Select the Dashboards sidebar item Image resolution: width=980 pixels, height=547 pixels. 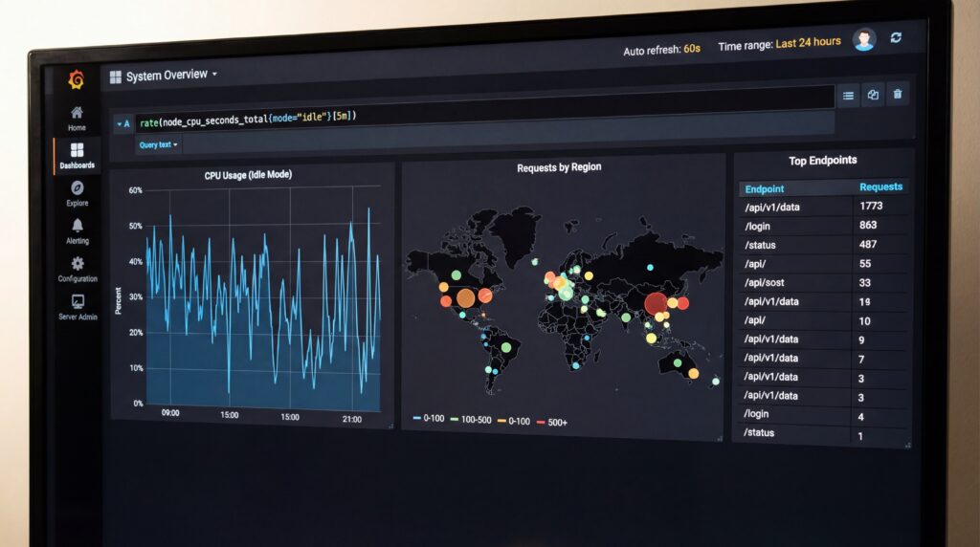click(x=77, y=153)
